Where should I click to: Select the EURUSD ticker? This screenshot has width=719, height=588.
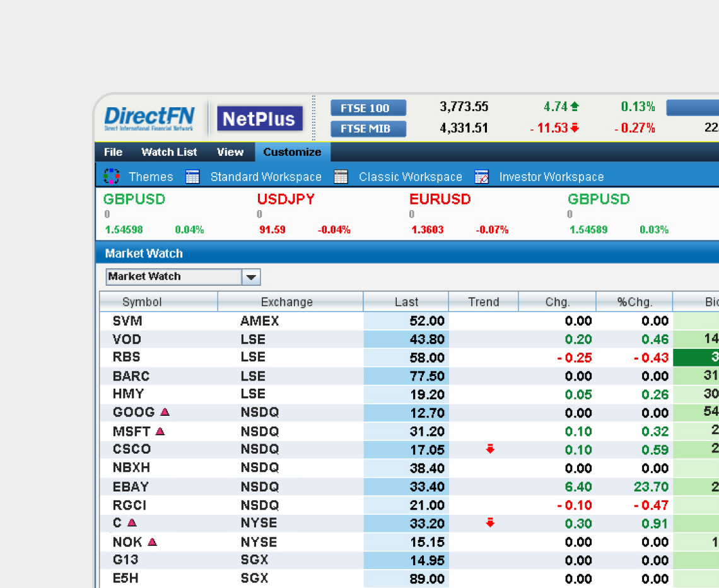[x=459, y=214]
